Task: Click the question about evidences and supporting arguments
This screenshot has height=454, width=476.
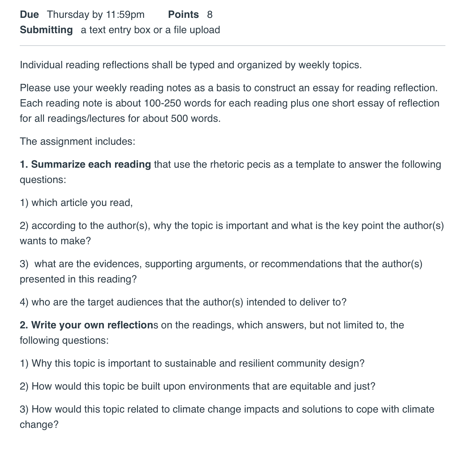Action: pyautogui.click(x=221, y=272)
